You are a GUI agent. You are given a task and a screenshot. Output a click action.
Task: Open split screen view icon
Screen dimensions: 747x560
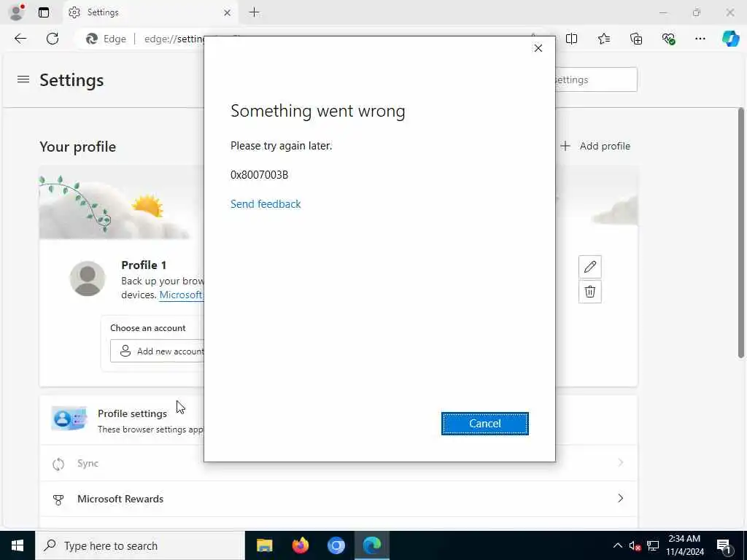click(571, 39)
